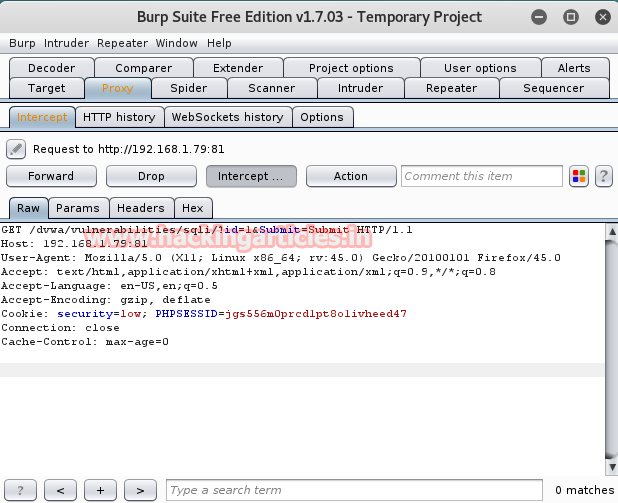Open the Repeater tool tab
Screen dimensions: 618x503
451,88
